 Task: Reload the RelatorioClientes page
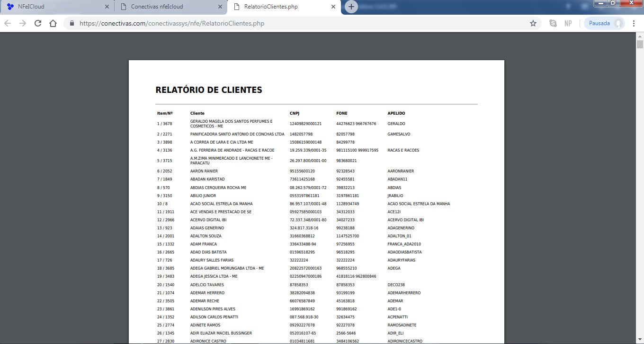pos(38,23)
